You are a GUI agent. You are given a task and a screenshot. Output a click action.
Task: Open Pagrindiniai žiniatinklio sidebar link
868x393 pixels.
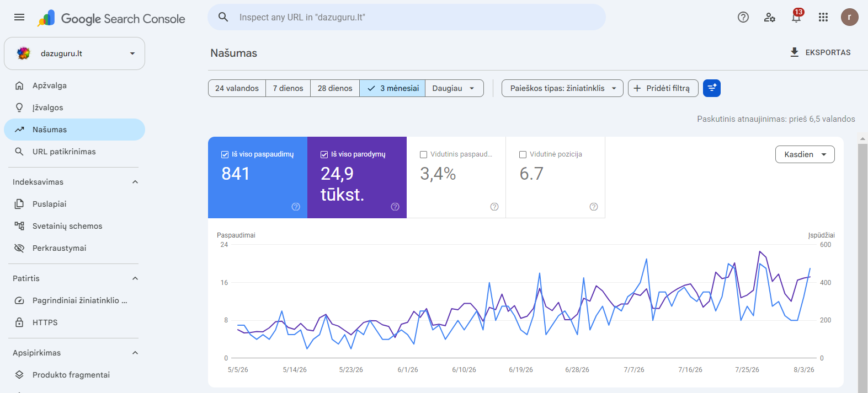[x=74, y=300]
